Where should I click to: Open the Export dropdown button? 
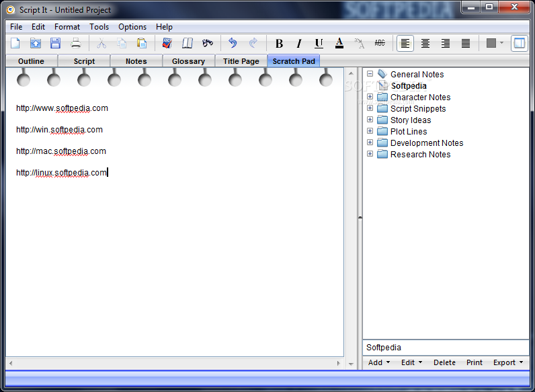[508, 362]
